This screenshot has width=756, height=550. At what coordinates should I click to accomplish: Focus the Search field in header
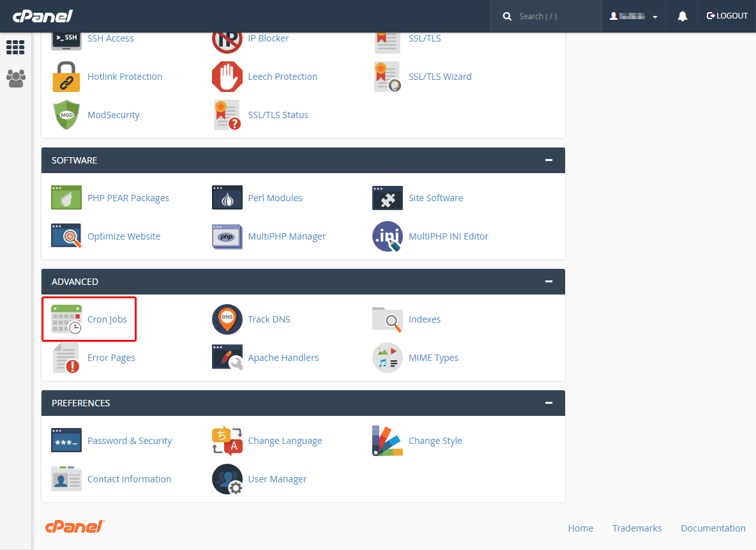point(546,17)
